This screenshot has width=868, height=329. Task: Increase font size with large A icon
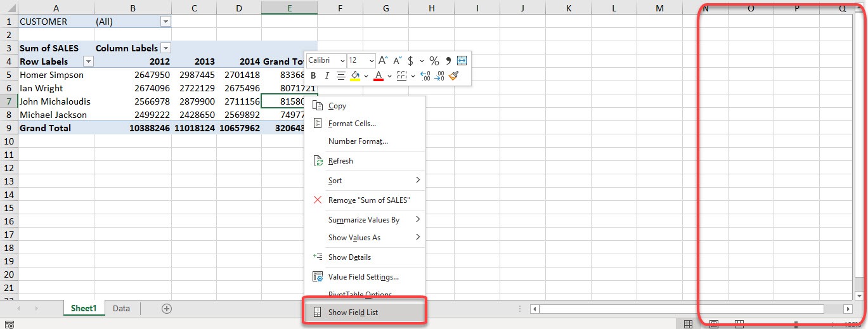tap(383, 61)
